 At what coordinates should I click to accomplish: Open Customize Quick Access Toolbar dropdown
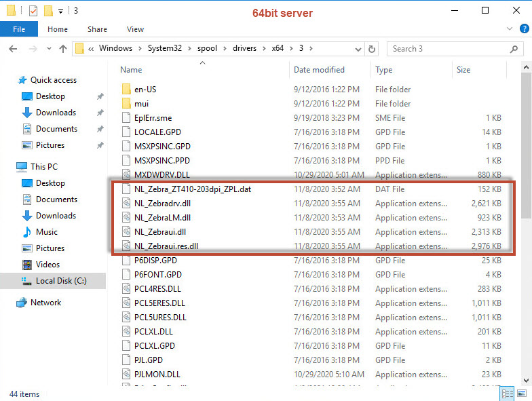(60, 11)
